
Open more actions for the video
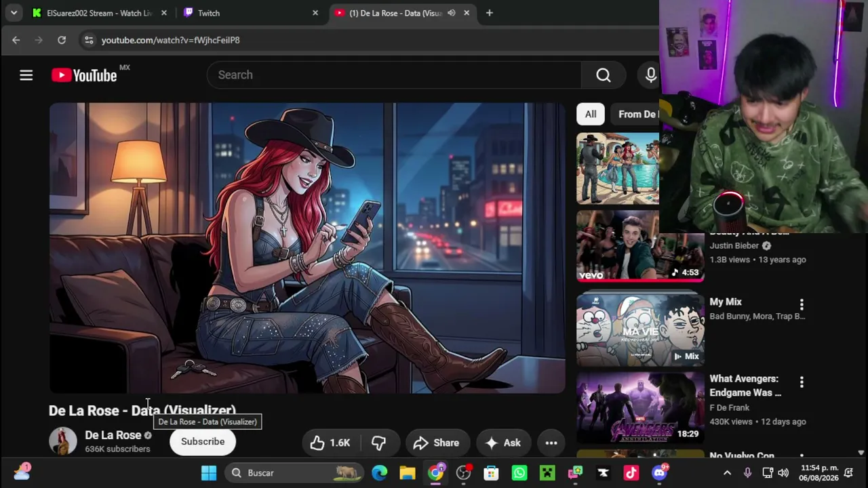pos(551,443)
